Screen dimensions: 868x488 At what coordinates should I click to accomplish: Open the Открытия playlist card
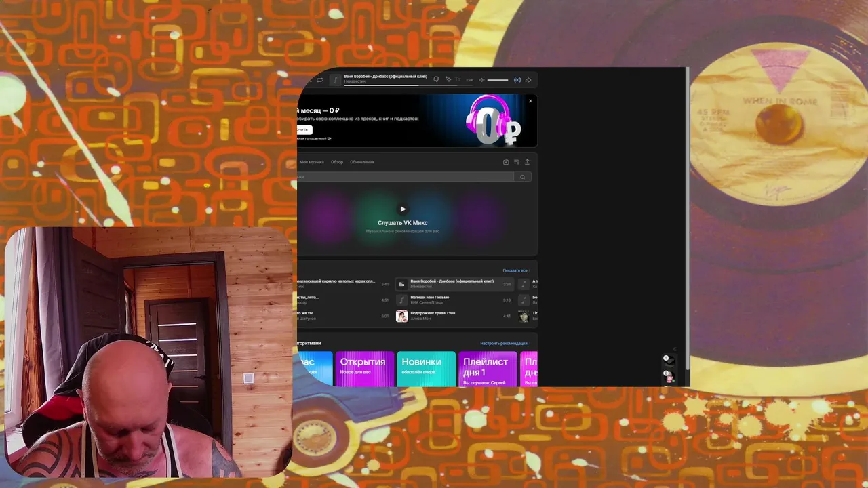[x=365, y=369]
